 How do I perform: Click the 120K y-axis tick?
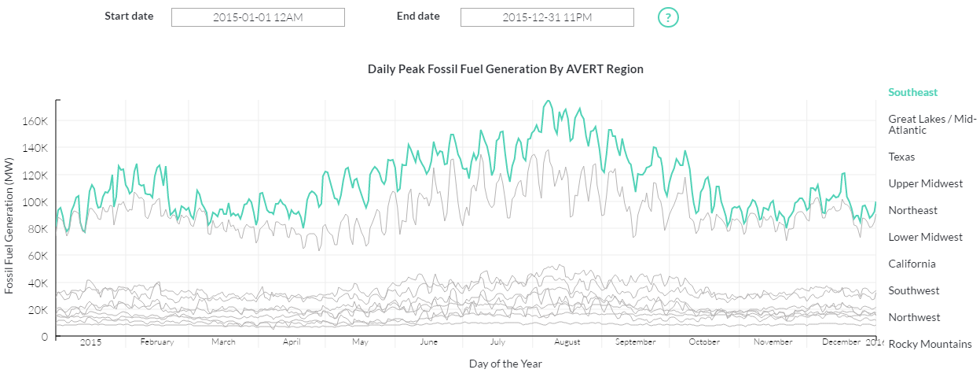click(x=36, y=175)
